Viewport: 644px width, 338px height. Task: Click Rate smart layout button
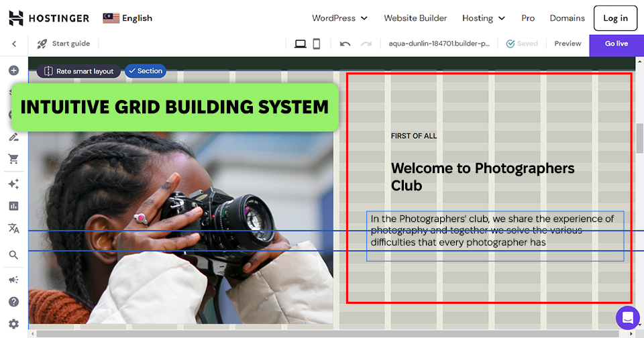(78, 71)
